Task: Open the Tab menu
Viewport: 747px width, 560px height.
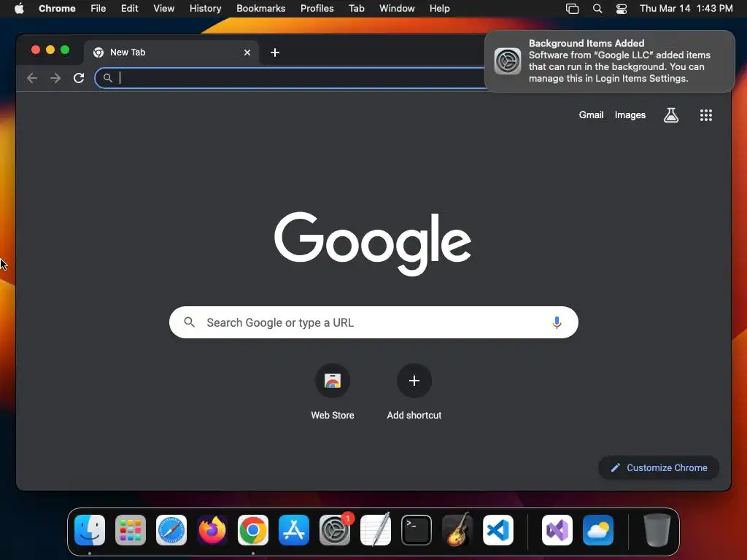Action: click(356, 9)
